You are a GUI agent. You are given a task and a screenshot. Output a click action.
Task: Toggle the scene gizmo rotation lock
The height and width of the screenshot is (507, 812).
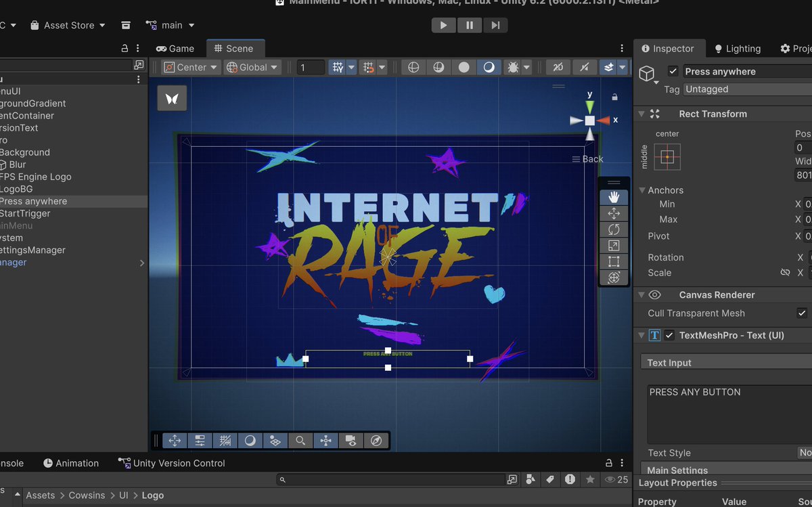pos(614,97)
